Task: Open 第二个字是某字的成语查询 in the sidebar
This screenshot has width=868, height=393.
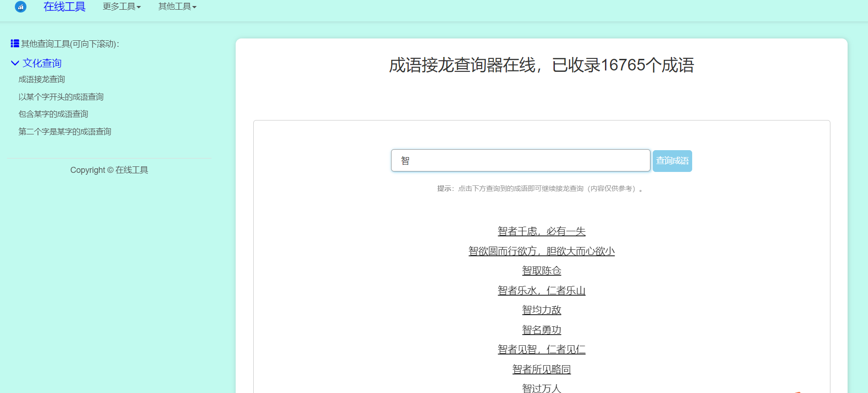Action: 65,132
